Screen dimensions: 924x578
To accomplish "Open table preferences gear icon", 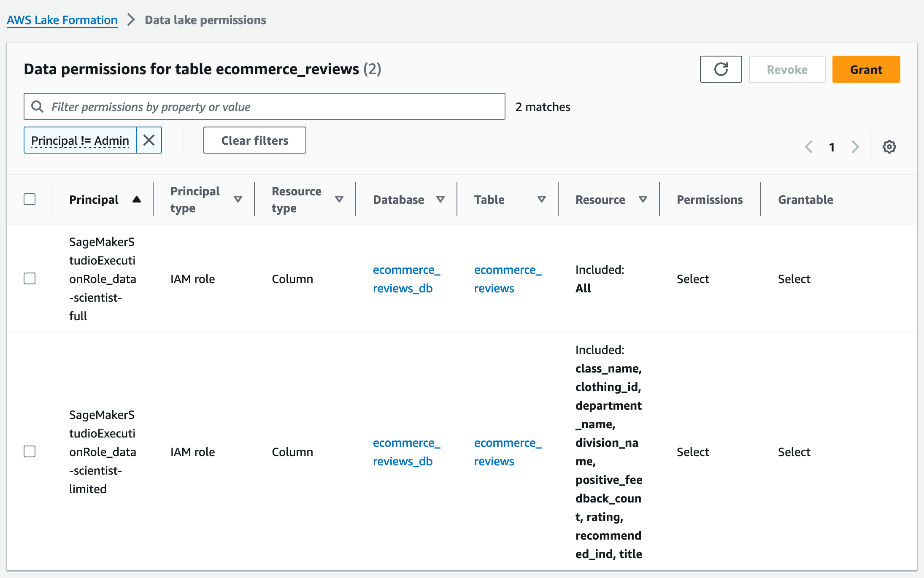I will pyautogui.click(x=889, y=147).
